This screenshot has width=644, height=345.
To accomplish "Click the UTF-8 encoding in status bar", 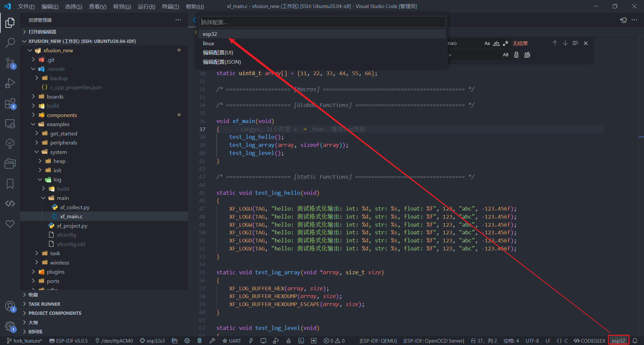I will point(532,341).
